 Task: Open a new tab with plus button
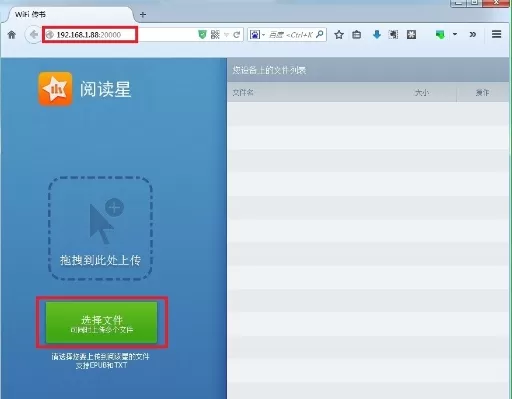(x=143, y=15)
